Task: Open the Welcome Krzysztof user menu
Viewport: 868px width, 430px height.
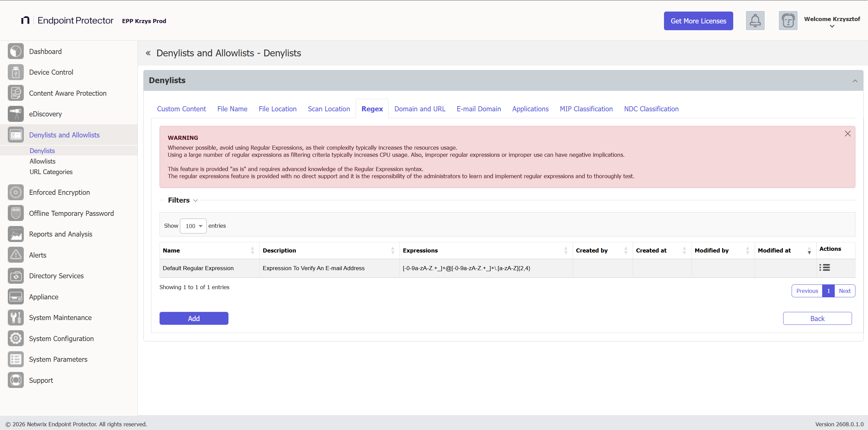Action: [x=832, y=22]
